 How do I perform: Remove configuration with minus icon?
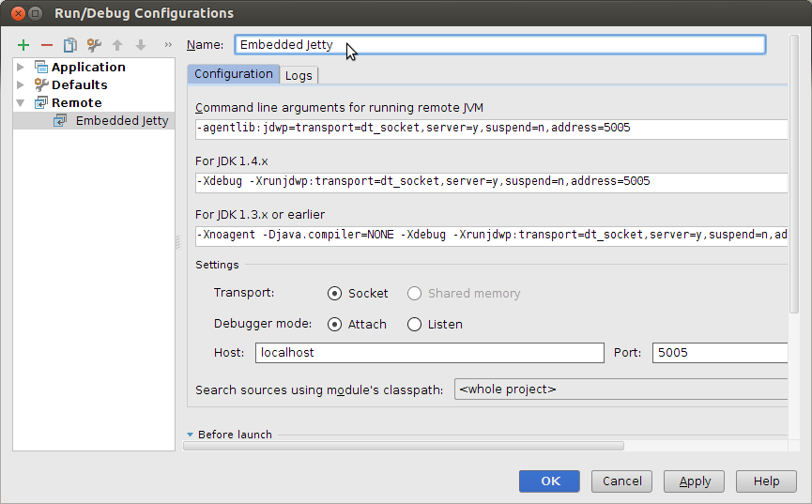pyautogui.click(x=47, y=45)
